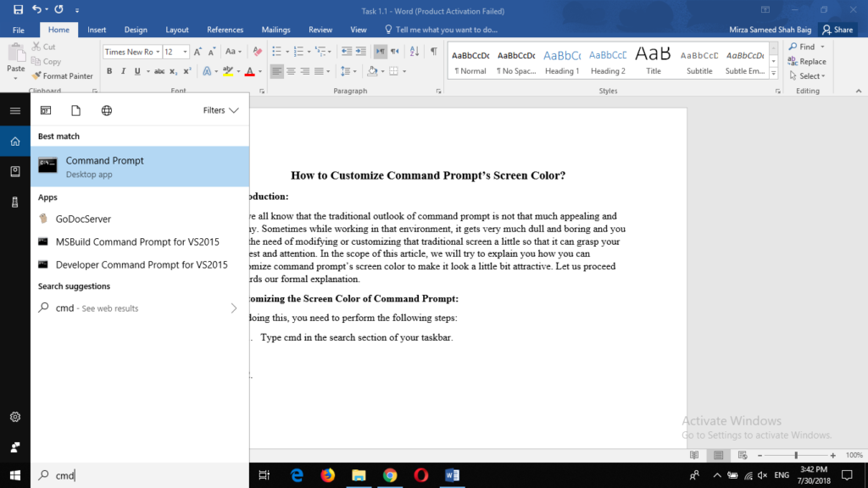Viewport: 868px width, 488px height.
Task: Toggle Superscript formatting
Action: 187,71
